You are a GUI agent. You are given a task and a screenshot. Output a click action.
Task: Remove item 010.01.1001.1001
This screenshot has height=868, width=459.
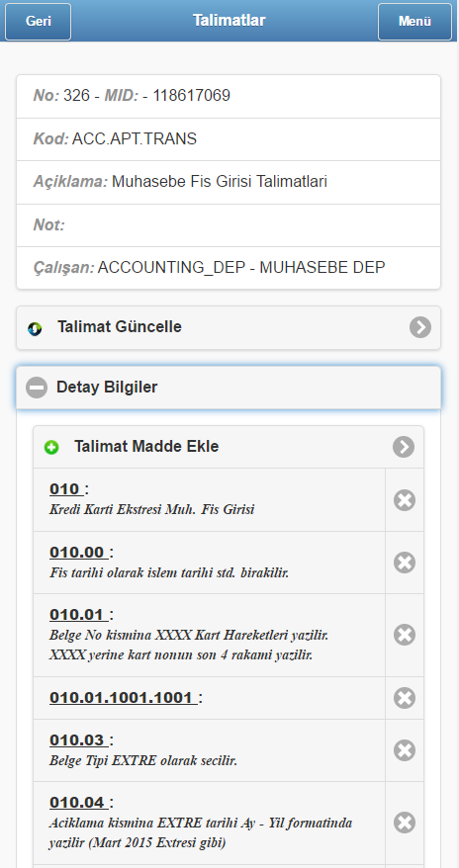405,698
